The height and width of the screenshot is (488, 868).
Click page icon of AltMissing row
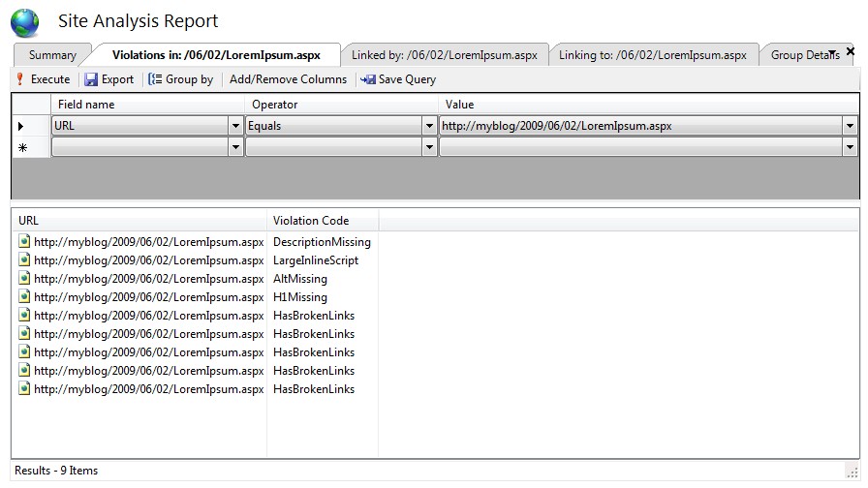24,278
